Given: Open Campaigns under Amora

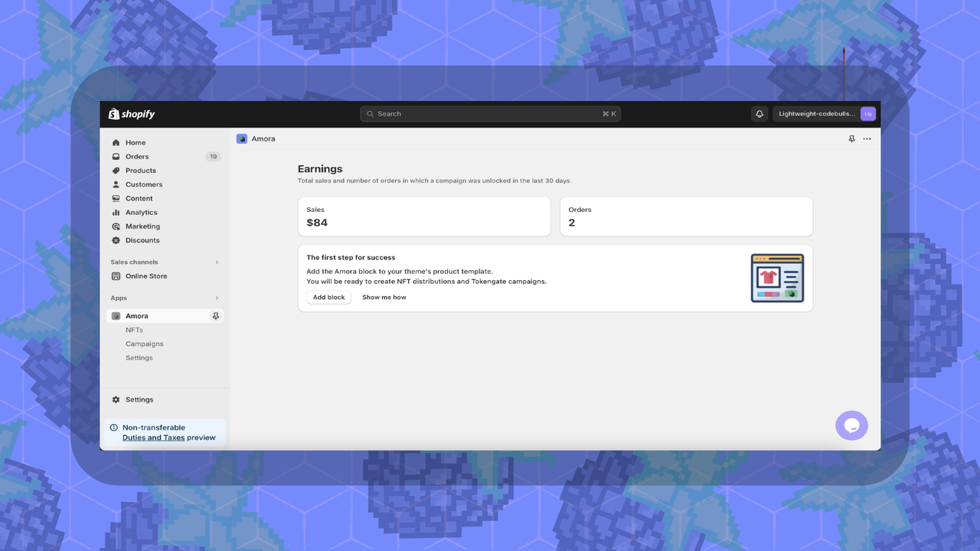Looking at the screenshot, I should (145, 344).
